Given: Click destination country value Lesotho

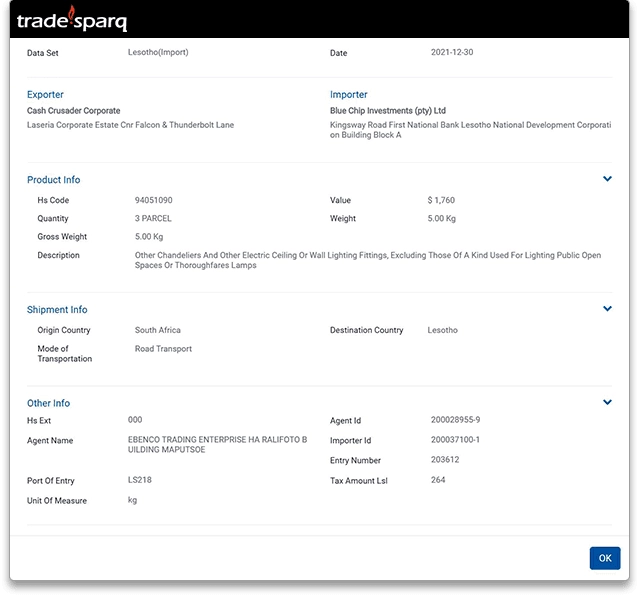Looking at the screenshot, I should point(442,330).
